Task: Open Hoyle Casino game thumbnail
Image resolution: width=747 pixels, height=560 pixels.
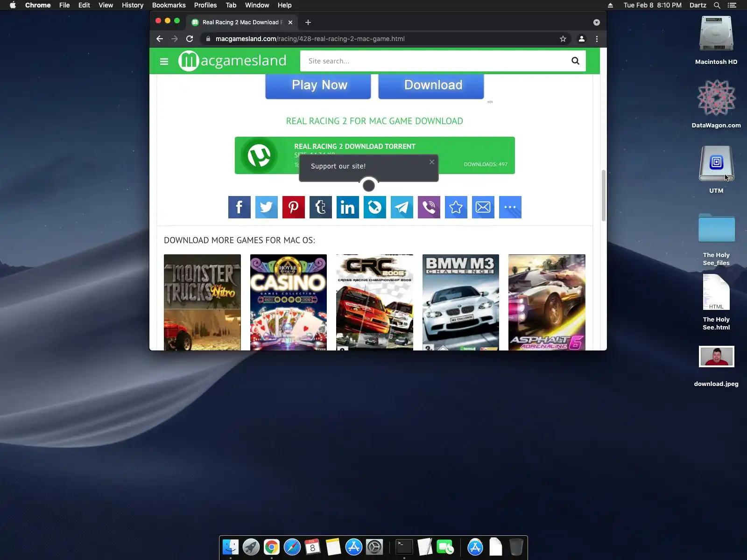Action: pos(289,302)
